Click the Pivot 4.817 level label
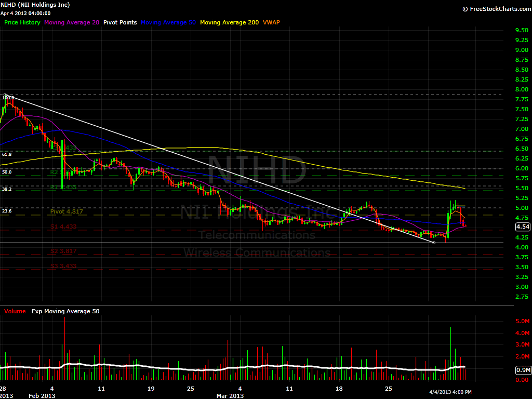 pos(66,211)
